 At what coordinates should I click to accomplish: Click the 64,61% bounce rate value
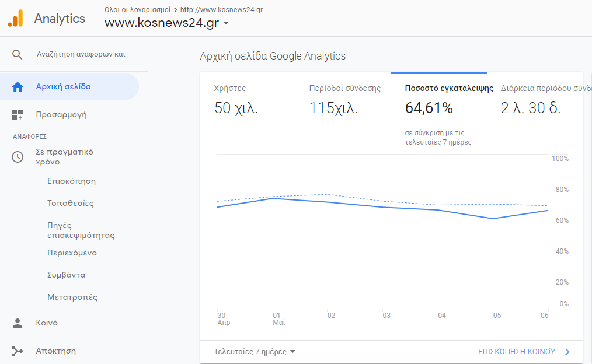[429, 108]
